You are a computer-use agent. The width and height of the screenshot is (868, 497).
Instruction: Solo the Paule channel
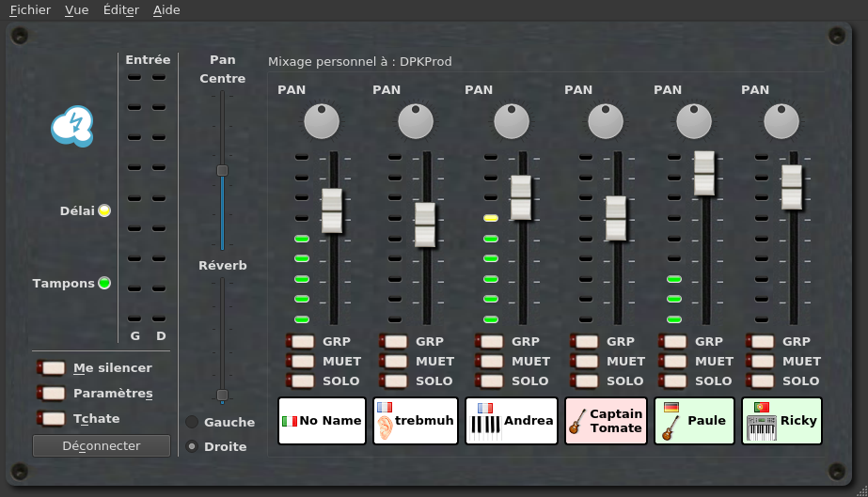coord(673,381)
